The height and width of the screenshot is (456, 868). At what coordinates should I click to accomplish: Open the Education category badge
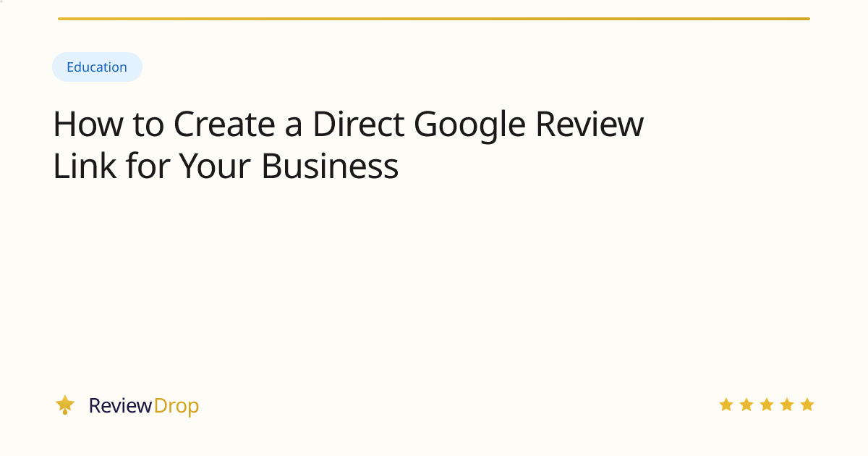97,67
